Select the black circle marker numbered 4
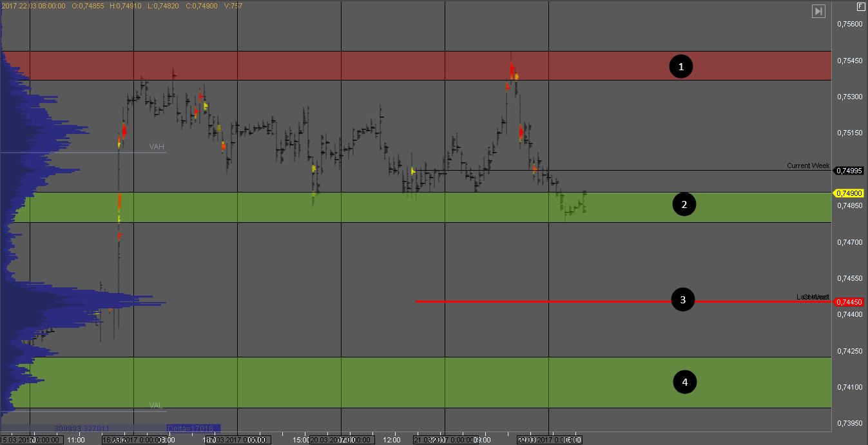 (x=684, y=383)
